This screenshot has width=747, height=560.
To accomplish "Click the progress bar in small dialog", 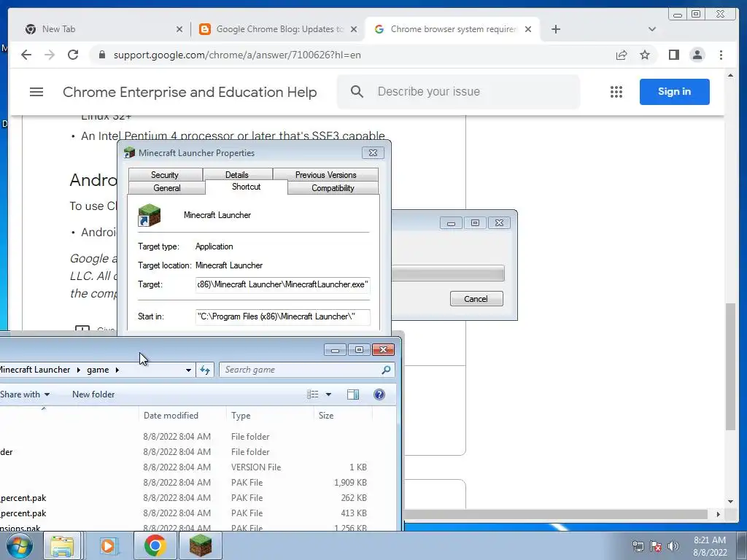I will [448, 273].
